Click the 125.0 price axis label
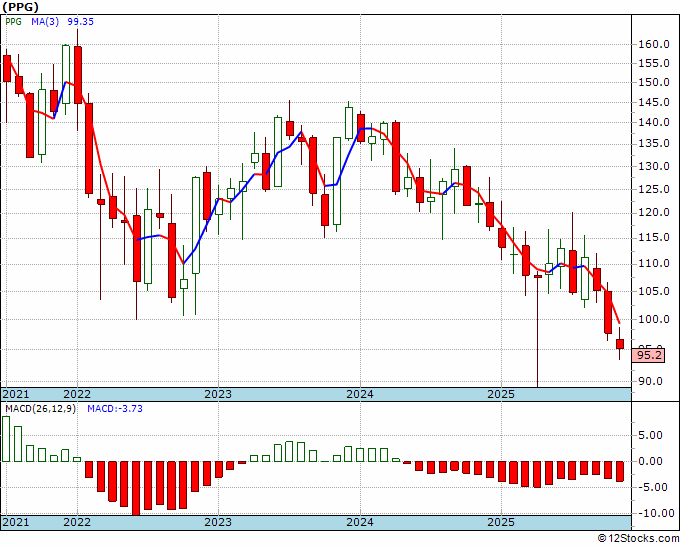This screenshot has height=546, width=680. pos(654,190)
